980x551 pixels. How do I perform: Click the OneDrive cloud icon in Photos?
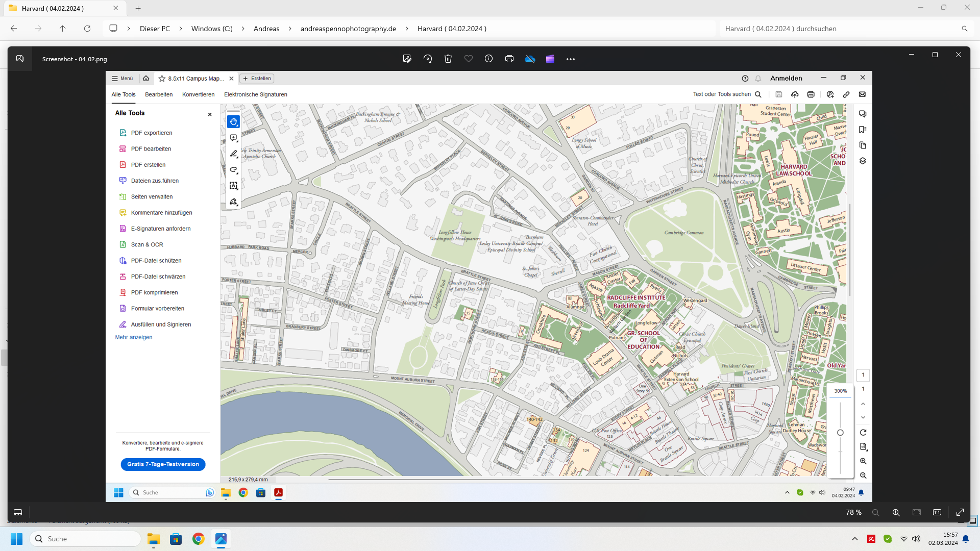coord(530,59)
